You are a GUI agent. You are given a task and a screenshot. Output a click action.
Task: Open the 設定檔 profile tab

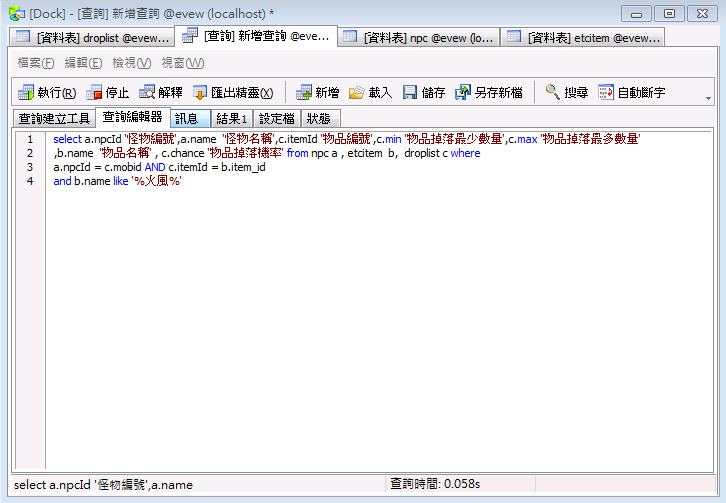click(x=277, y=119)
